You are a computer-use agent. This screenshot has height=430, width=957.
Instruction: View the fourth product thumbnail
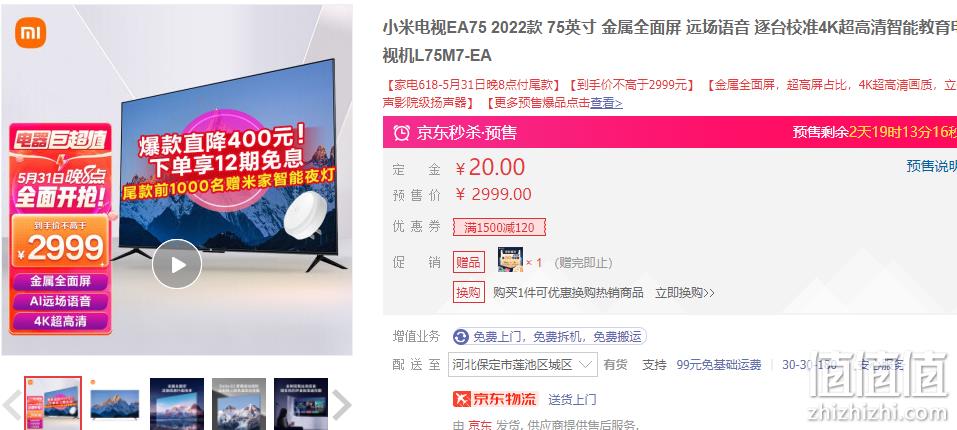(x=239, y=403)
